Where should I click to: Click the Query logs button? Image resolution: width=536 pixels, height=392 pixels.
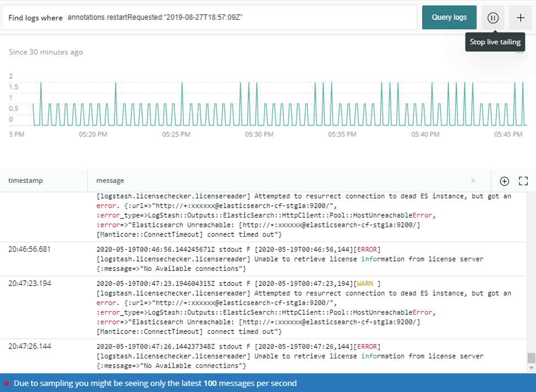tap(449, 18)
